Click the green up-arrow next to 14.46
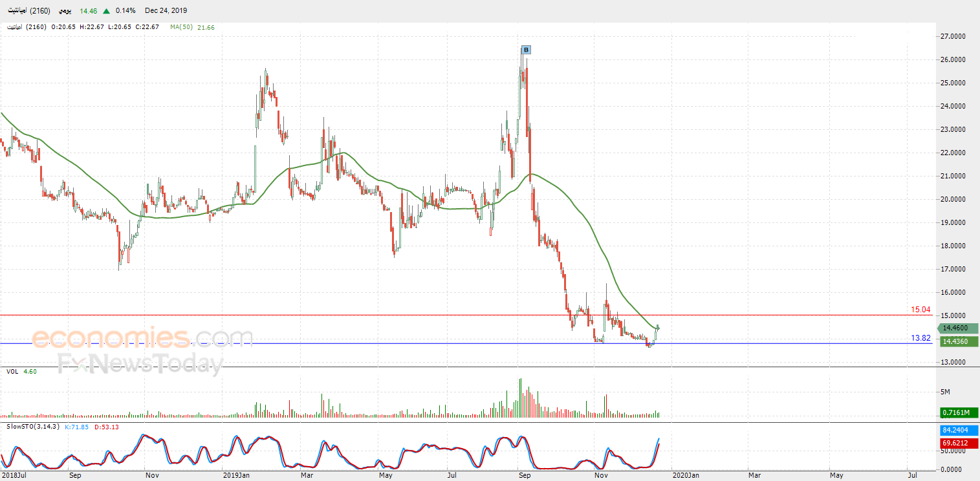 click(x=106, y=11)
